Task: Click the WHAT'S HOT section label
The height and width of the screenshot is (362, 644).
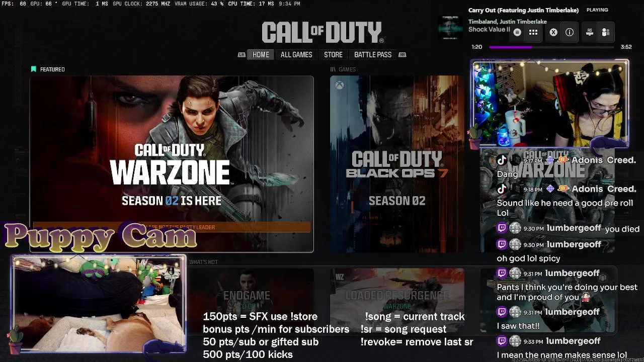Action: [x=203, y=262]
